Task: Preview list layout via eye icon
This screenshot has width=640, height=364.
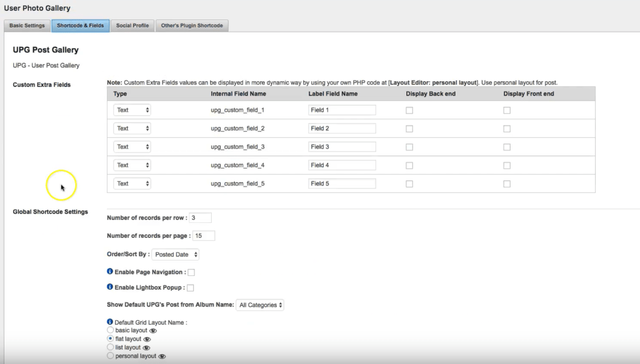Action: point(146,348)
